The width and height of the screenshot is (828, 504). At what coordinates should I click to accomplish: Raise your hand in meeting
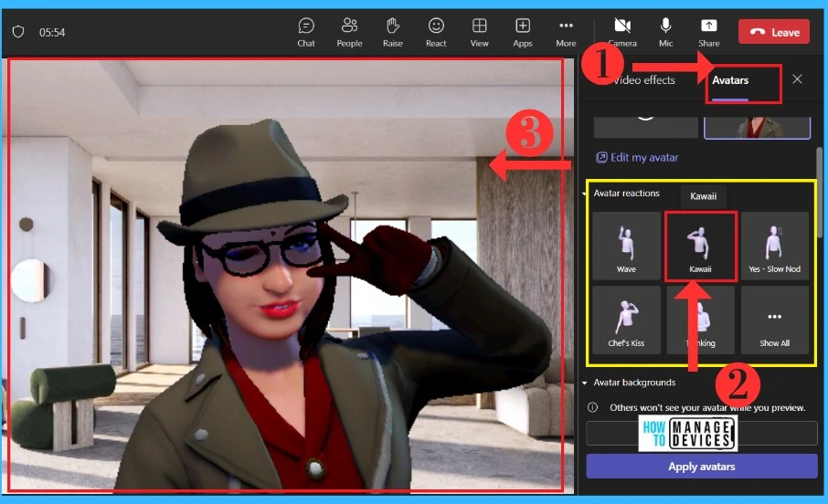pyautogui.click(x=393, y=31)
